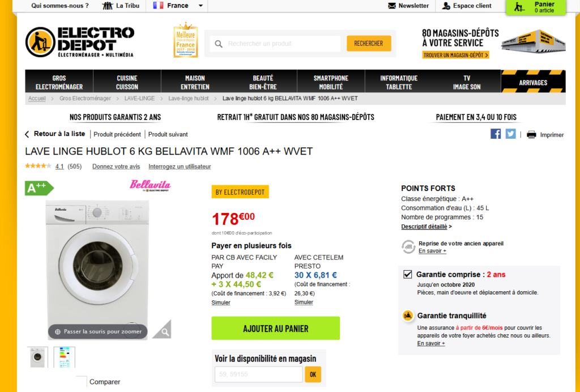
Task: Click the Electro Depot logo
Action: tap(80, 42)
